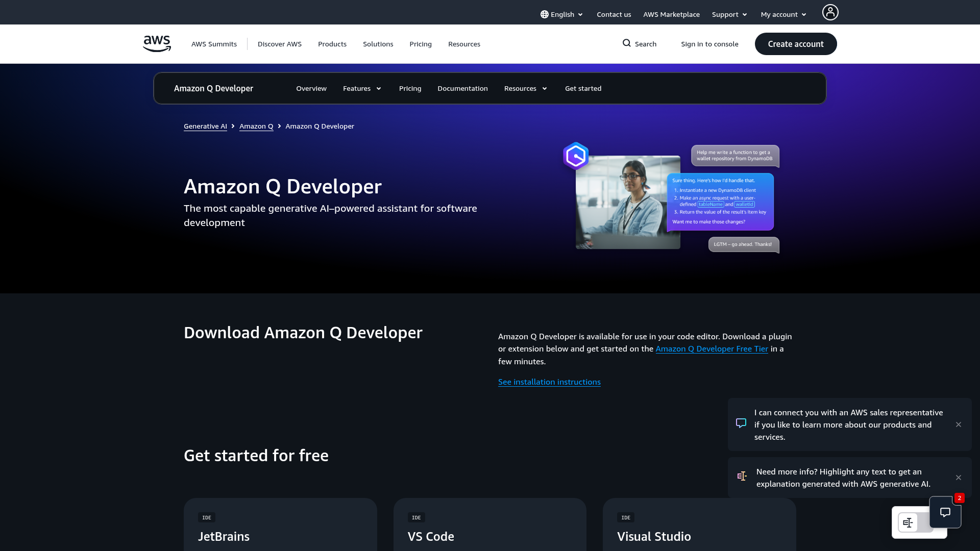980x551 pixels.
Task: Click the explain icon in highlight notification
Action: coord(742,476)
